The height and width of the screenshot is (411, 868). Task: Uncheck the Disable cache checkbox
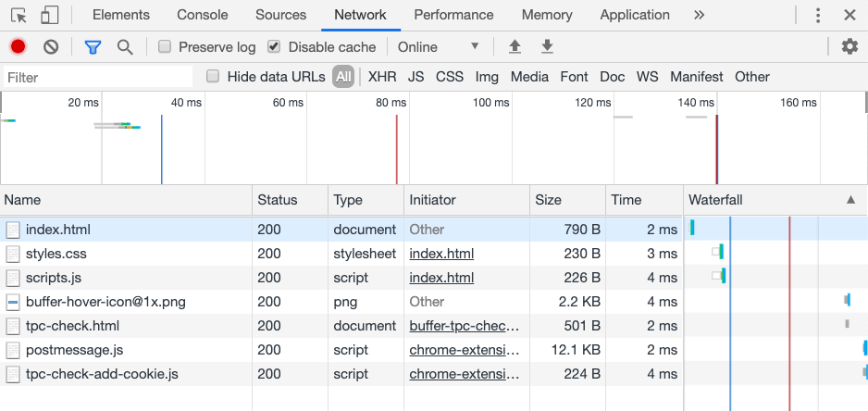tap(274, 47)
